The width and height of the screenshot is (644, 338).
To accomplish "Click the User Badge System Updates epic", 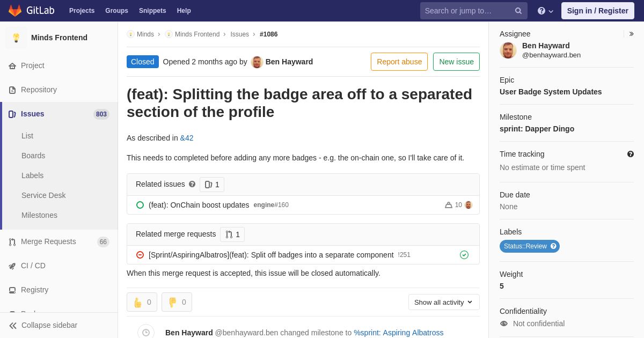I will click(x=551, y=92).
